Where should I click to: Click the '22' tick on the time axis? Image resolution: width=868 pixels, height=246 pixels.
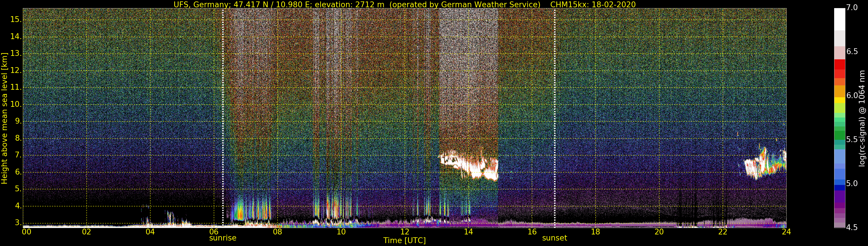coord(723,232)
